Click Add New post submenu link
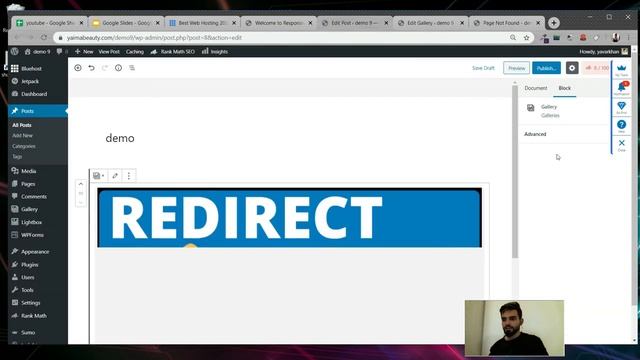This screenshot has width=640, height=360. [22, 136]
